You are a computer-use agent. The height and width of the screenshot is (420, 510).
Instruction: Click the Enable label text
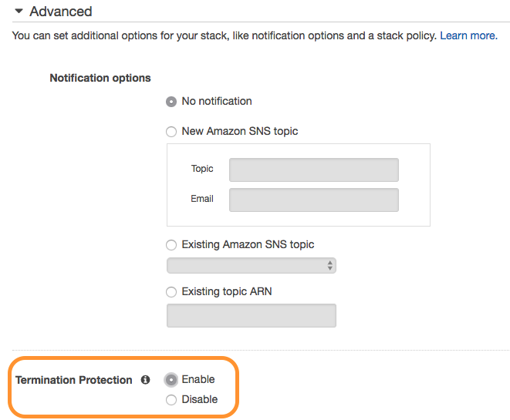tap(198, 379)
